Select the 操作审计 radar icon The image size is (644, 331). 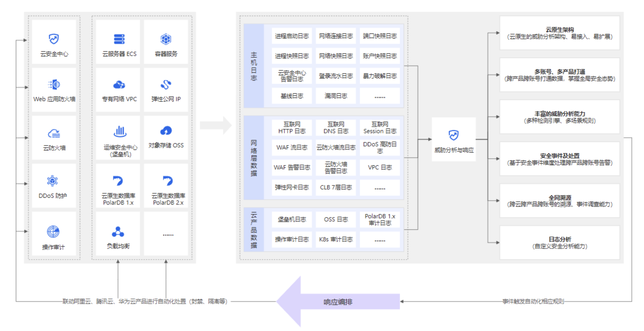(53, 232)
